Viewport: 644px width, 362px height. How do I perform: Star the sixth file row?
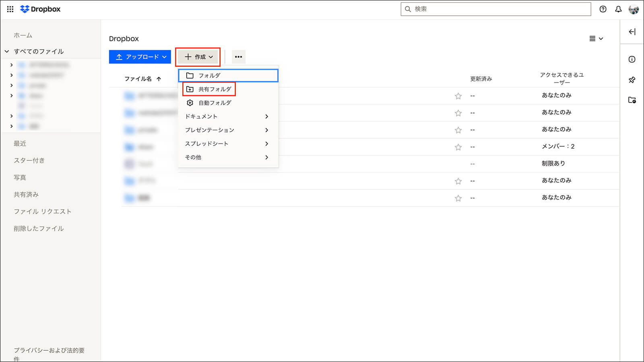(x=458, y=181)
